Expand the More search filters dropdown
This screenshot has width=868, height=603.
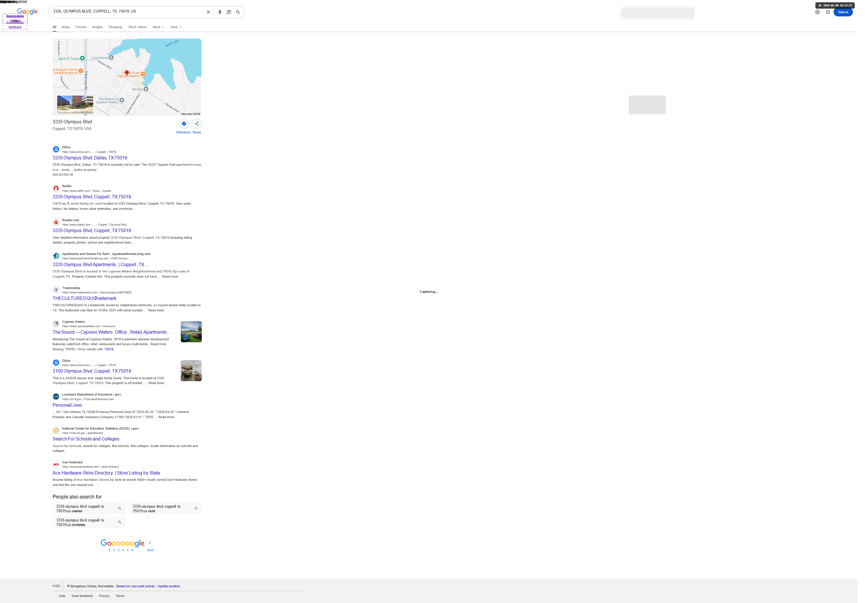point(158,27)
